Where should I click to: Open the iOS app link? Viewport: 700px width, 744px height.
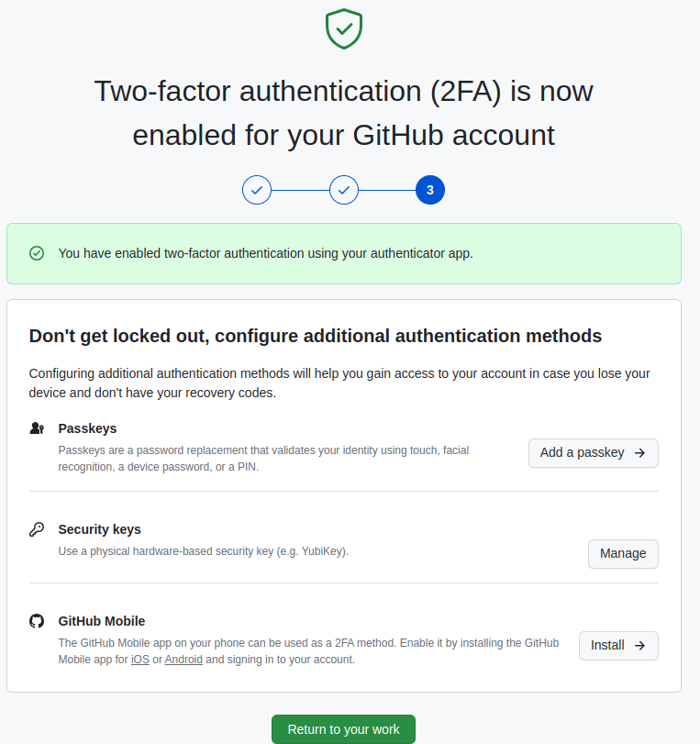click(139, 659)
